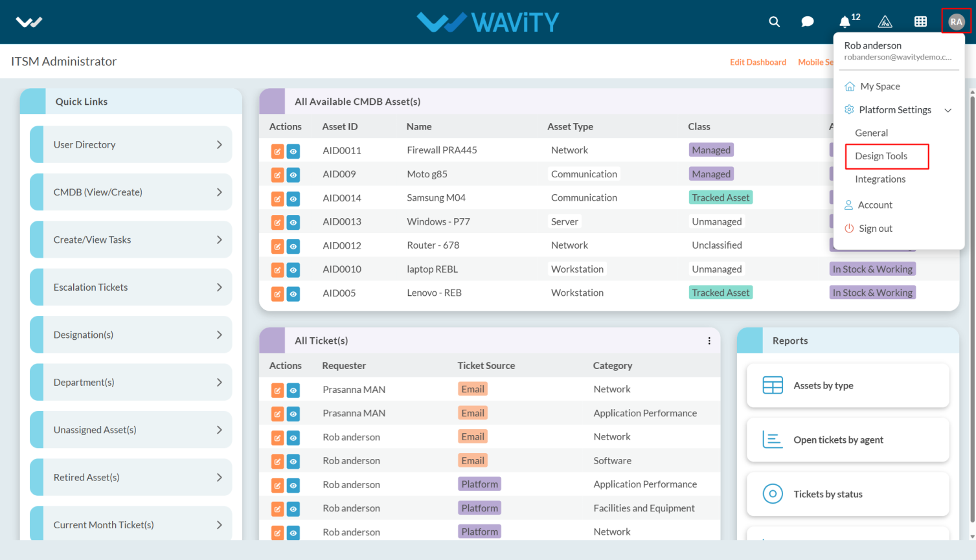Edit asset AID0011 with orange icon
Image resolution: width=976 pixels, height=560 pixels.
point(277,151)
